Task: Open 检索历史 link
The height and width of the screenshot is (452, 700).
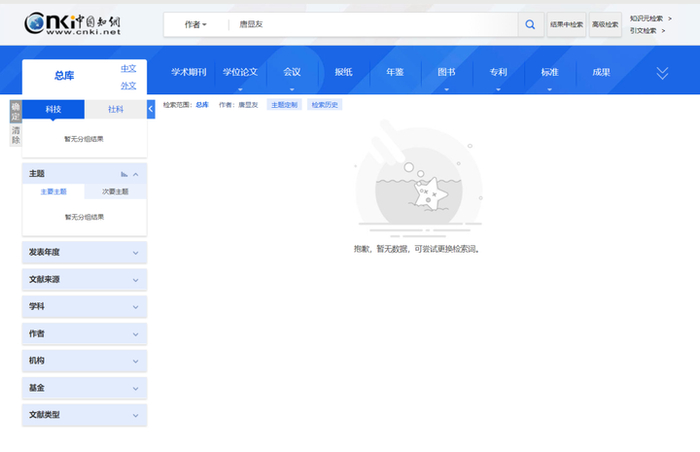Action: pyautogui.click(x=325, y=105)
